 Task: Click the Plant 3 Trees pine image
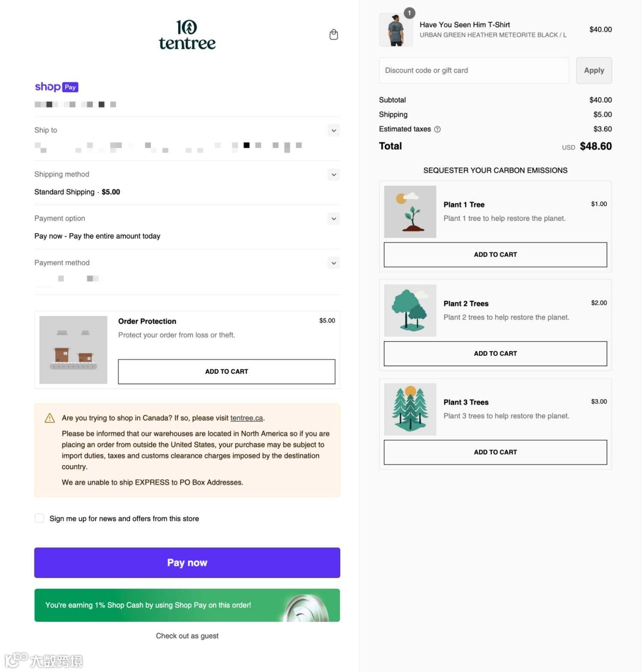(410, 409)
